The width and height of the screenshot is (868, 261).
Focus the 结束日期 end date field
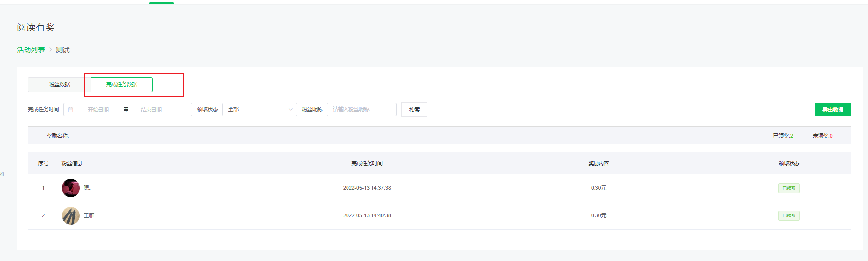pos(151,110)
